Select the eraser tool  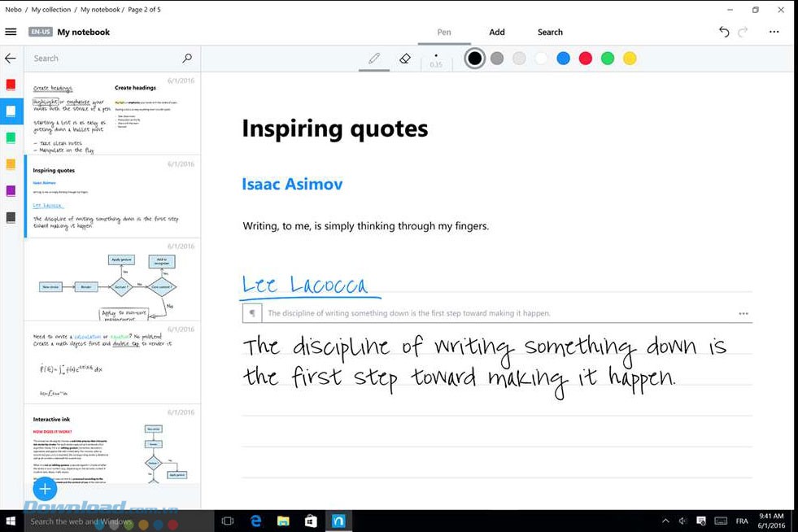(x=405, y=59)
